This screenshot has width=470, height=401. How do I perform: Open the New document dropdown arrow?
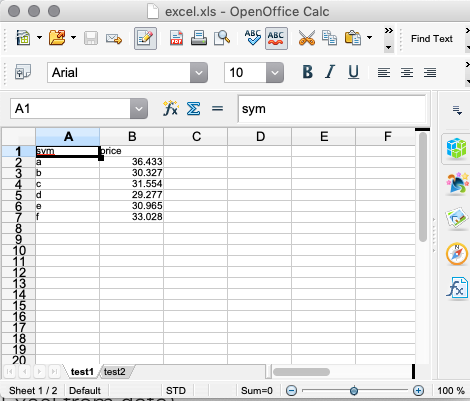(x=39, y=38)
